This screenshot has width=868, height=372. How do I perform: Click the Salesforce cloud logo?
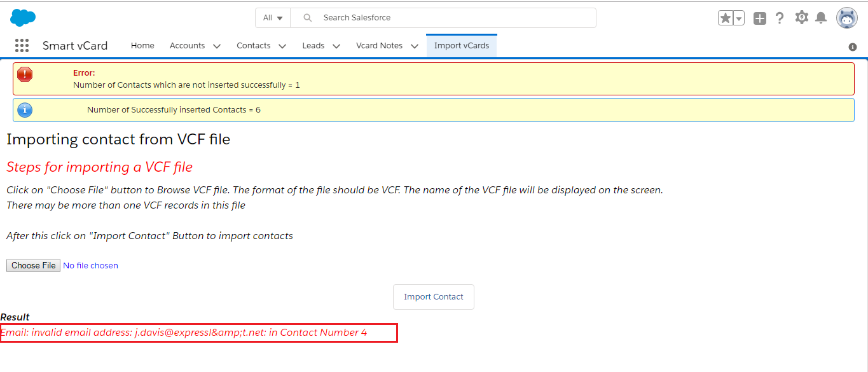(23, 18)
